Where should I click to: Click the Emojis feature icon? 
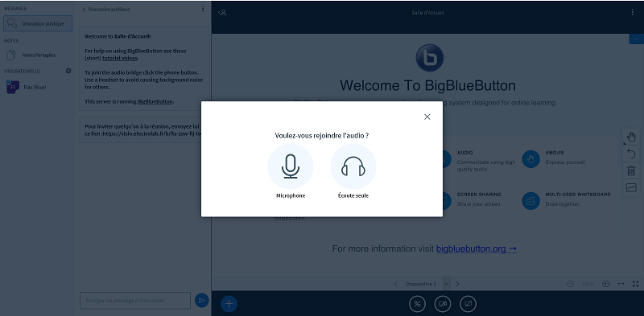pos(530,159)
